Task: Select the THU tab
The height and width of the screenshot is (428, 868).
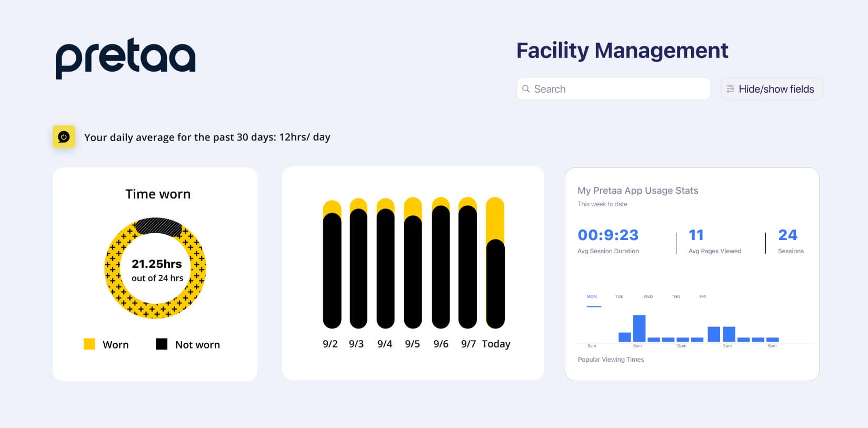Action: coord(676,297)
